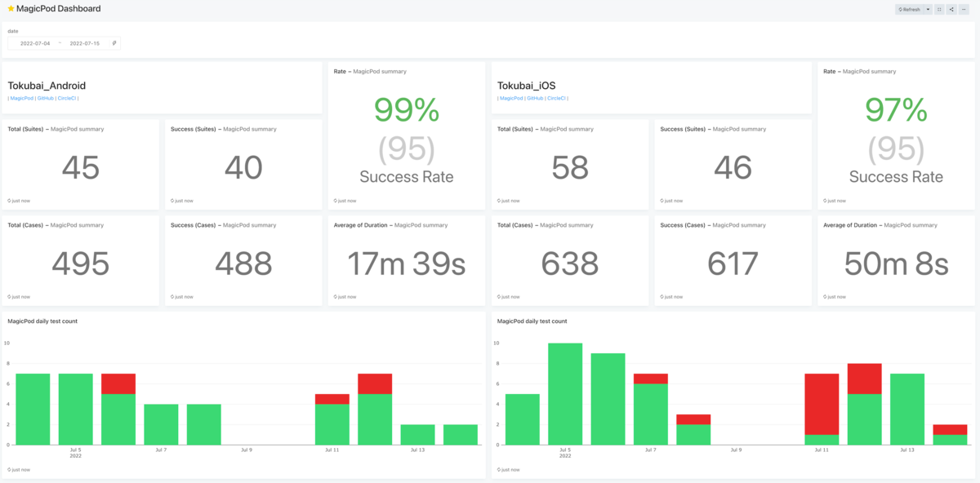
Task: Open CircleCI link under Tokubai_Android
Action: pyautogui.click(x=68, y=98)
